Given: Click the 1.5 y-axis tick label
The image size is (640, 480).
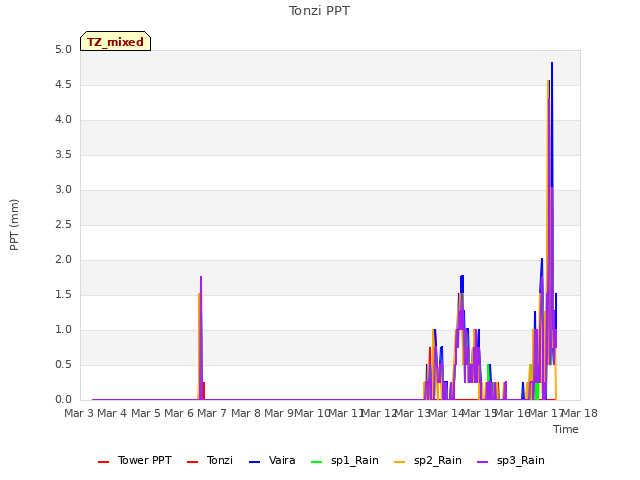Looking at the screenshot, I should coord(63,295).
